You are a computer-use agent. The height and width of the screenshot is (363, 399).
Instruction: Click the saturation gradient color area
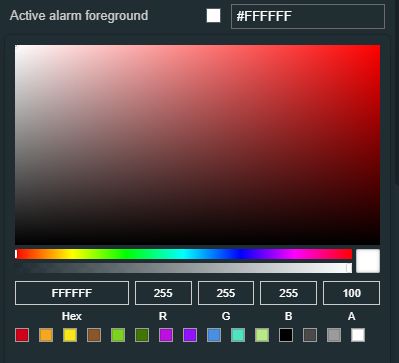point(197,145)
